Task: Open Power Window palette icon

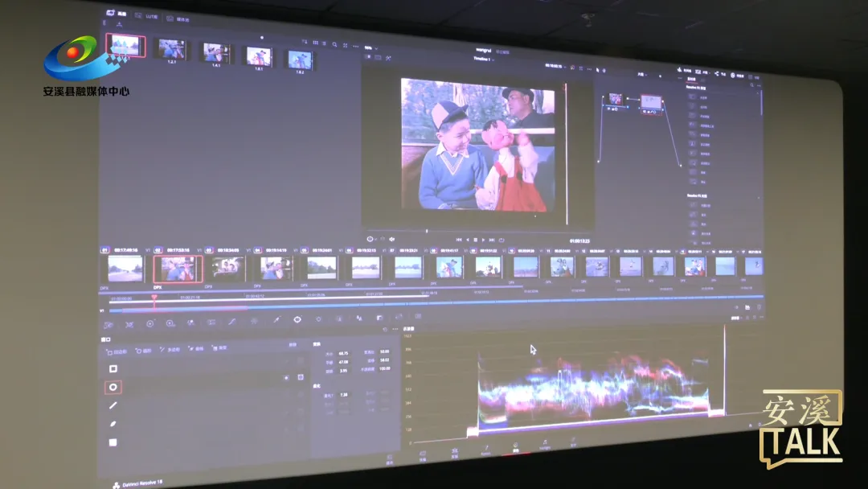Action: [297, 319]
